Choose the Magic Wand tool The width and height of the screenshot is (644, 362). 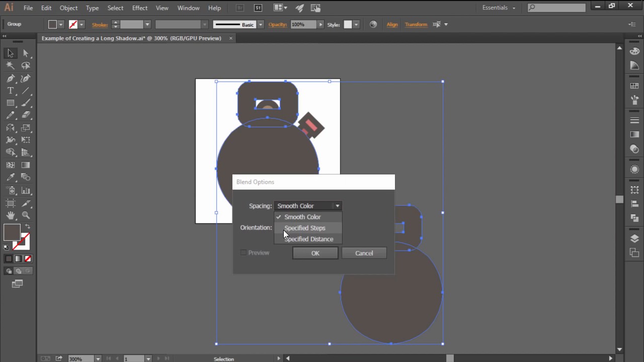coord(11,65)
